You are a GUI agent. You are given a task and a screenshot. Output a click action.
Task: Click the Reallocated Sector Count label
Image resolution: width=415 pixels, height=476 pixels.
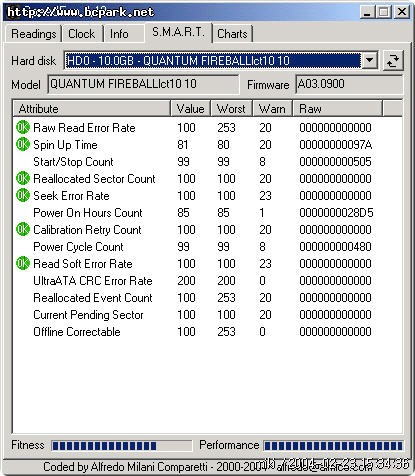pyautogui.click(x=94, y=179)
